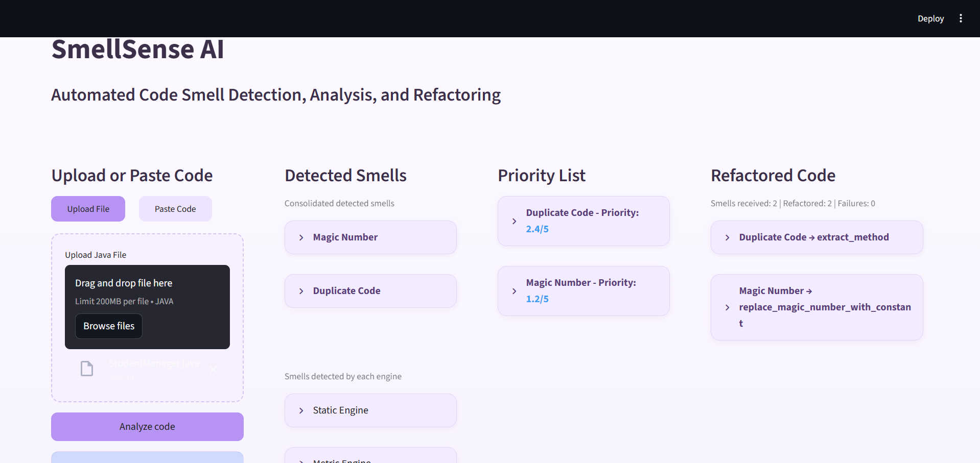980x463 pixels.
Task: Open the three-dot overflow menu
Action: (x=961, y=18)
